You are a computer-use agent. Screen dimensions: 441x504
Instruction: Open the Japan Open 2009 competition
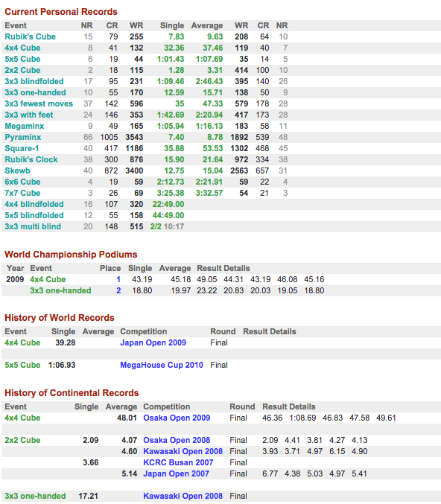point(153,342)
